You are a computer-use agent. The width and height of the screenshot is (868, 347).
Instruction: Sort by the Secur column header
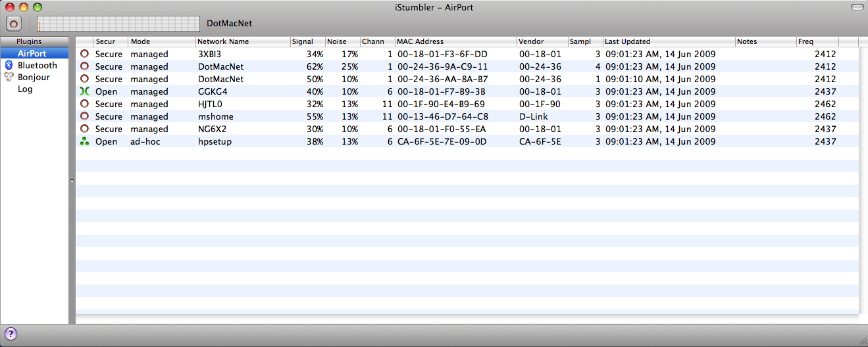(x=111, y=41)
